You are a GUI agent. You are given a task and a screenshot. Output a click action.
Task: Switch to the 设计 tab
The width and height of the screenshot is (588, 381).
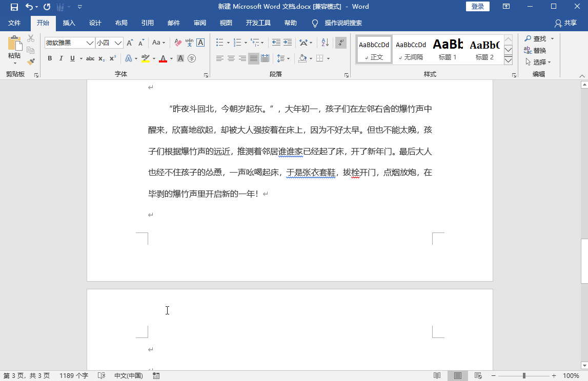[95, 23]
